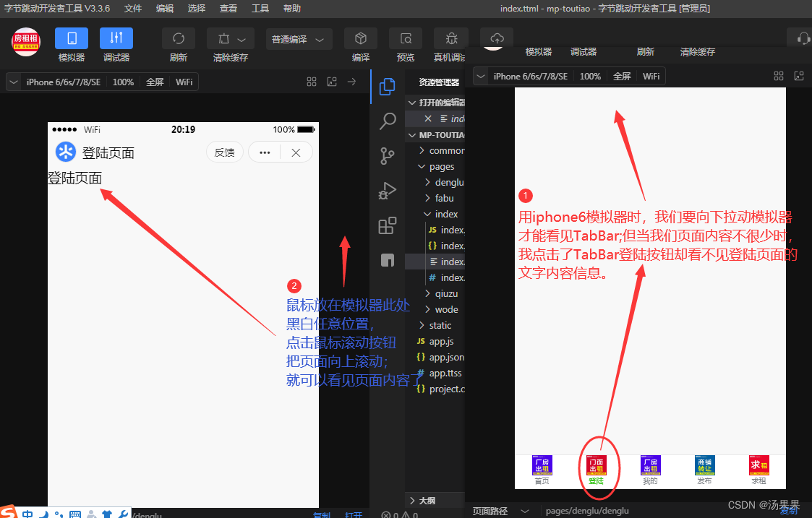
Task: Open the 页面路径 page path dropdown
Action: pos(501,511)
